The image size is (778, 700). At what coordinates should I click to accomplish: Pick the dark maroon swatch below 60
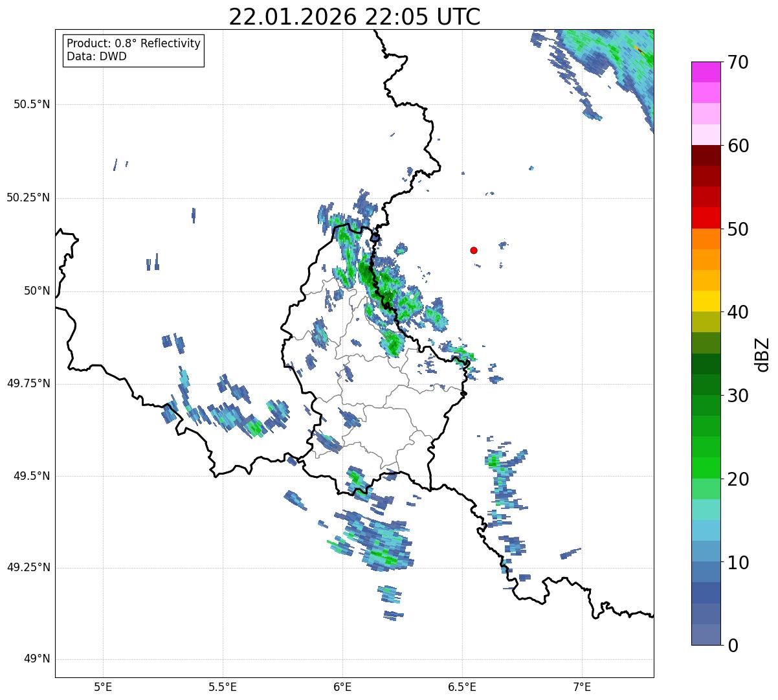(x=706, y=156)
